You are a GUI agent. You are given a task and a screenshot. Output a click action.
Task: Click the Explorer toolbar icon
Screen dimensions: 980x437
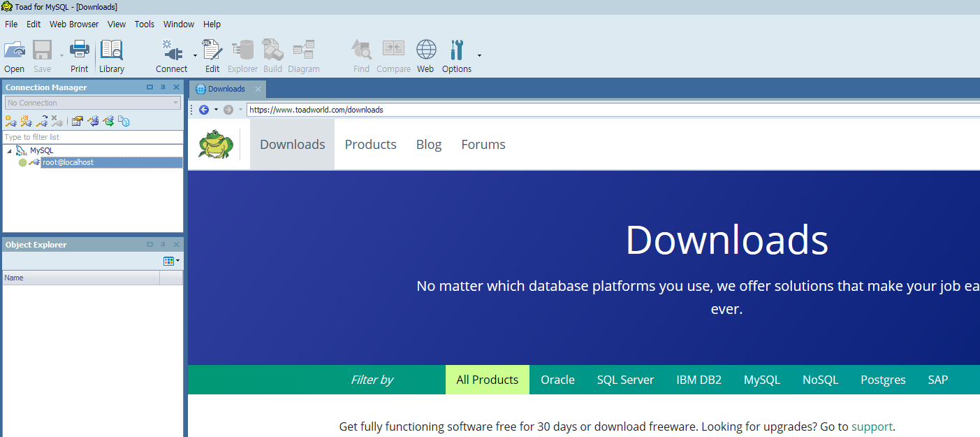pos(243,50)
